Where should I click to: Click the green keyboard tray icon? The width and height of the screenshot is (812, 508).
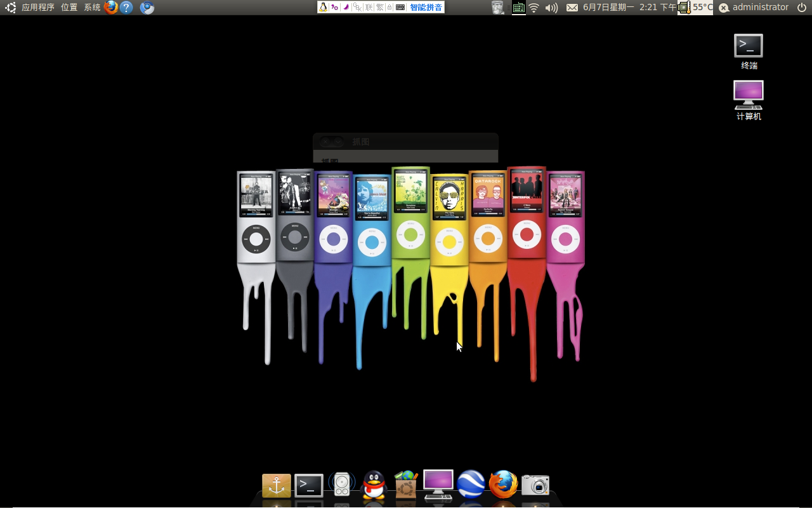pos(519,8)
